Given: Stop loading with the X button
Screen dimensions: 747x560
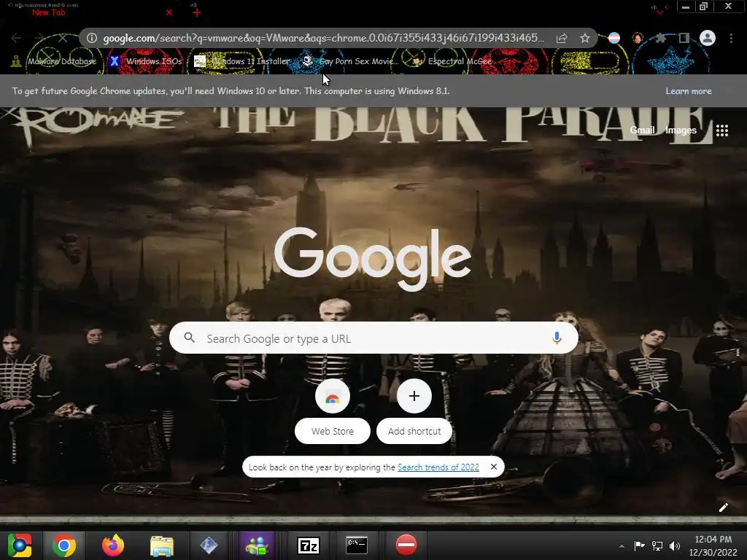Looking at the screenshot, I should 63,38.
